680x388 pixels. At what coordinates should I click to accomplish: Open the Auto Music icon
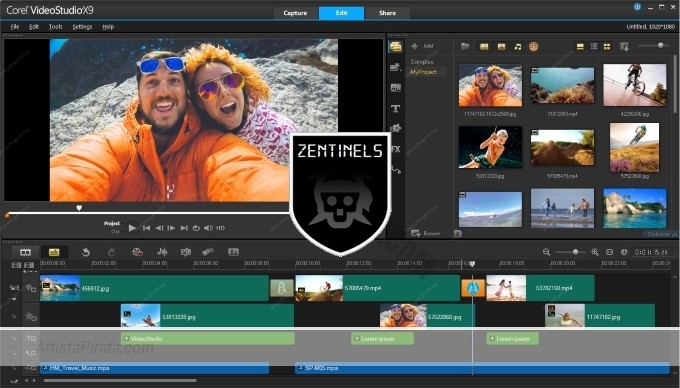point(186,252)
